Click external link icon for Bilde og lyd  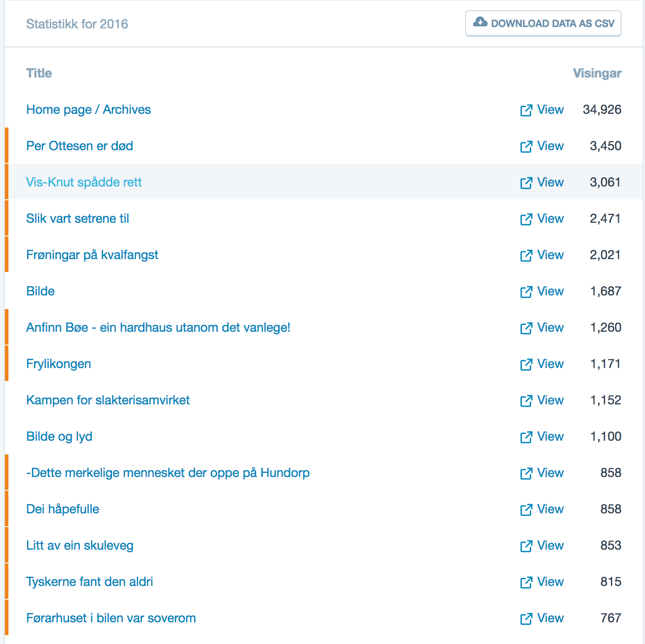(526, 437)
